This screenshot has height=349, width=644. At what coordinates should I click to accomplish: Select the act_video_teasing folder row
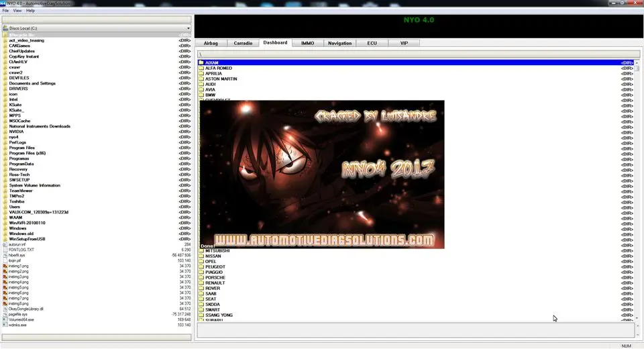pyautogui.click(x=97, y=40)
